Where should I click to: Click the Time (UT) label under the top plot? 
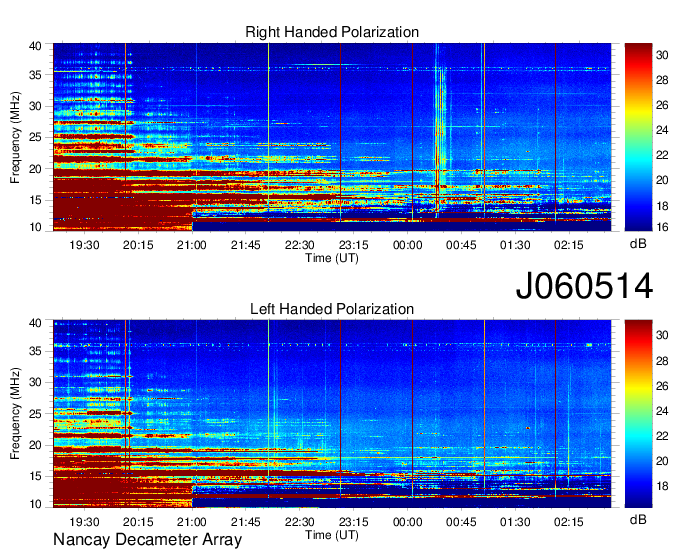(332, 258)
